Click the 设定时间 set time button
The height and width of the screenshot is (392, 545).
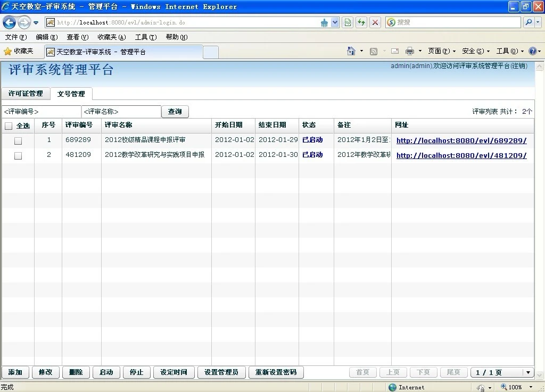click(174, 372)
